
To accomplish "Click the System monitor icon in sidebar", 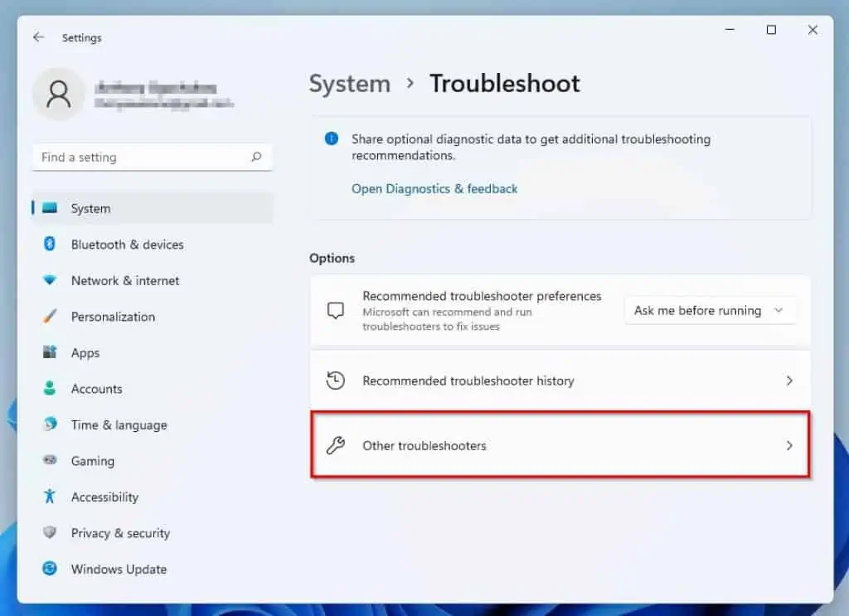I will point(49,208).
